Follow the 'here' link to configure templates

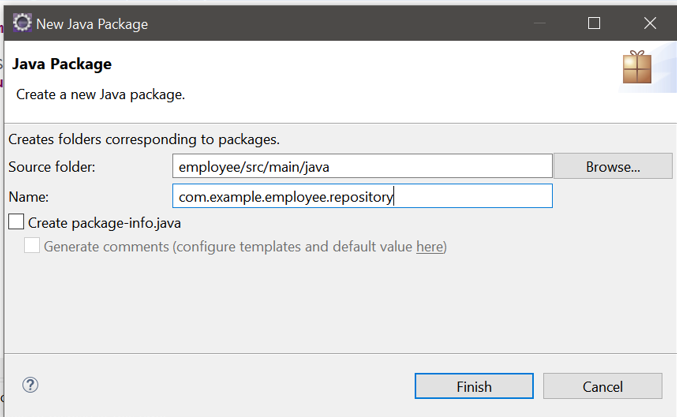(430, 246)
